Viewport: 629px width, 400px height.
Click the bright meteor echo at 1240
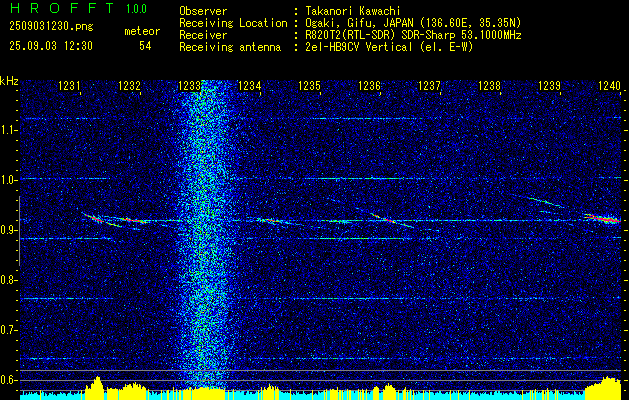point(602,219)
